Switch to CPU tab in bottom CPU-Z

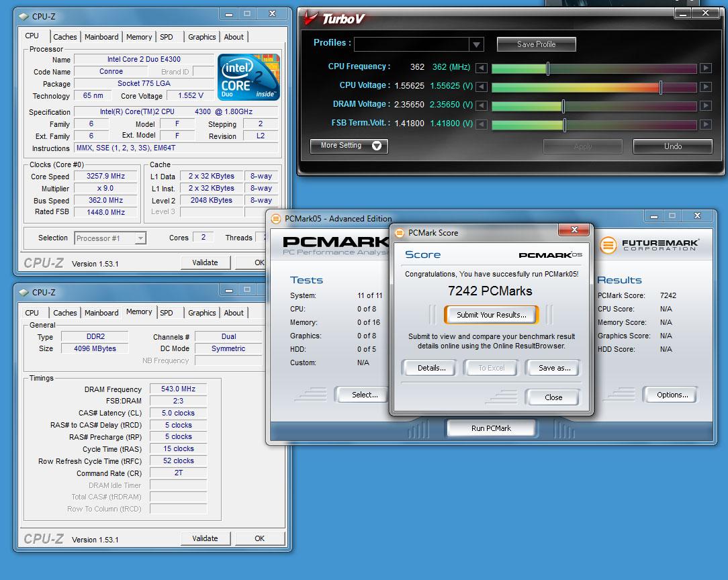click(x=32, y=313)
